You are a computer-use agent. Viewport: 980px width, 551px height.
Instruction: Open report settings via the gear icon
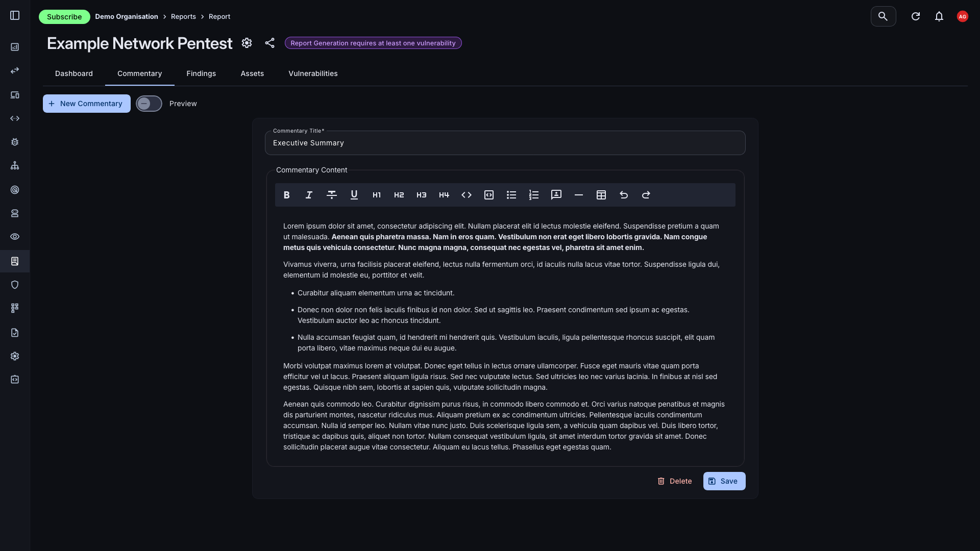(x=247, y=43)
